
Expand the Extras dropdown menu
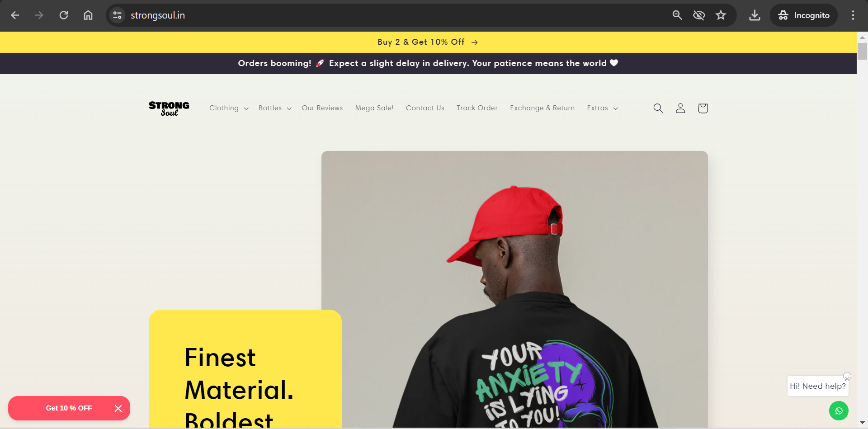(602, 108)
